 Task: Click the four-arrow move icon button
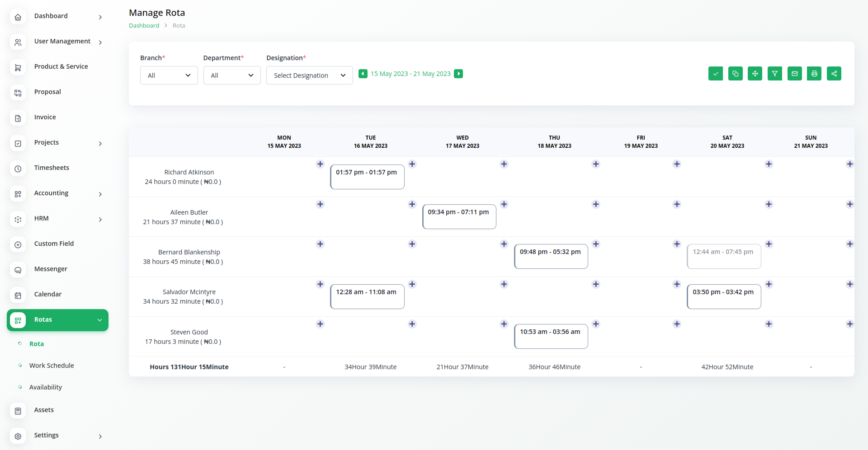755,74
